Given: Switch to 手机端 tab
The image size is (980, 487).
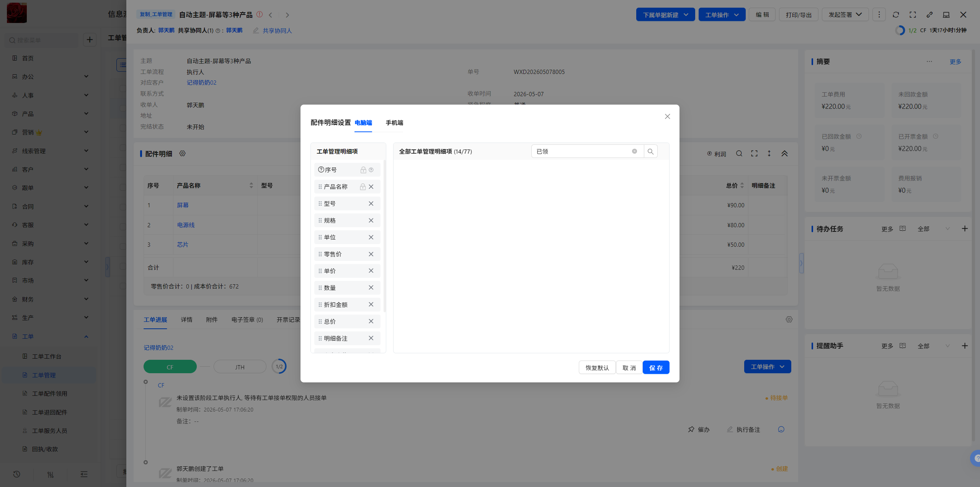Looking at the screenshot, I should coord(394,123).
